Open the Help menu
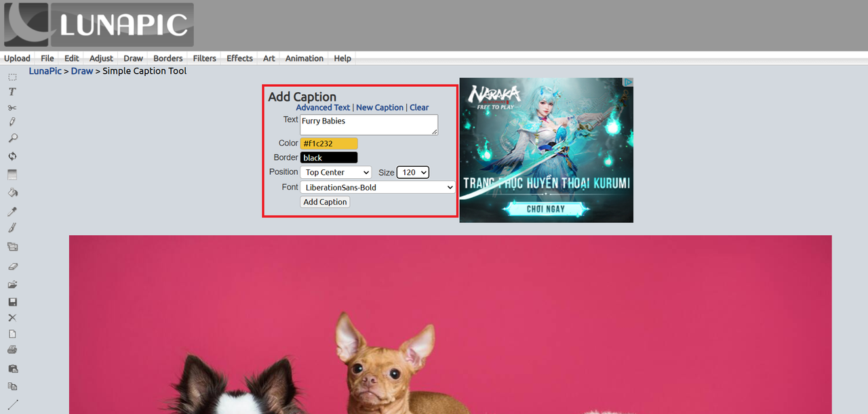The height and width of the screenshot is (414, 868). [342, 58]
